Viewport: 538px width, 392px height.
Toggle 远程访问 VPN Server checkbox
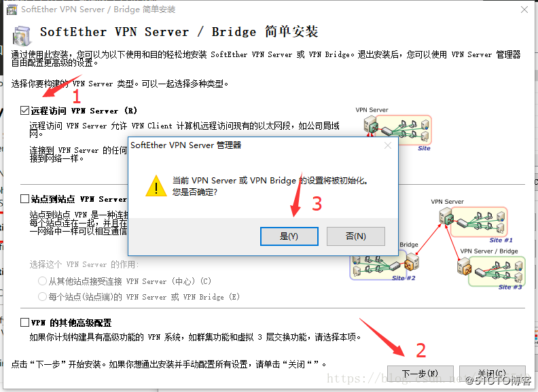(x=24, y=111)
